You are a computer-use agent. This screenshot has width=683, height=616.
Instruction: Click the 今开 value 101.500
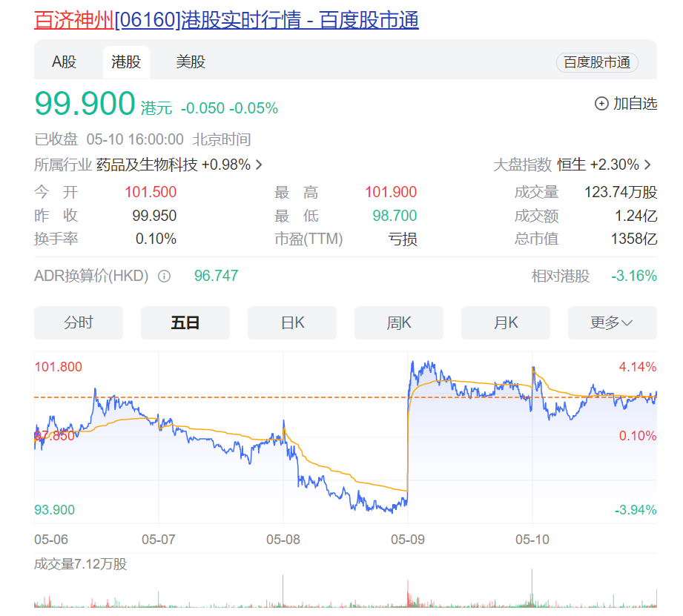151,192
